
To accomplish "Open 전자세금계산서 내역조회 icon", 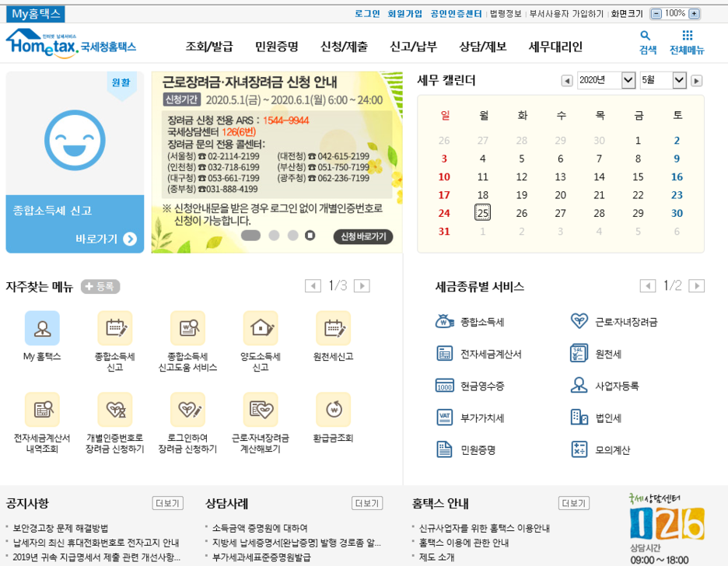I will 42,410.
